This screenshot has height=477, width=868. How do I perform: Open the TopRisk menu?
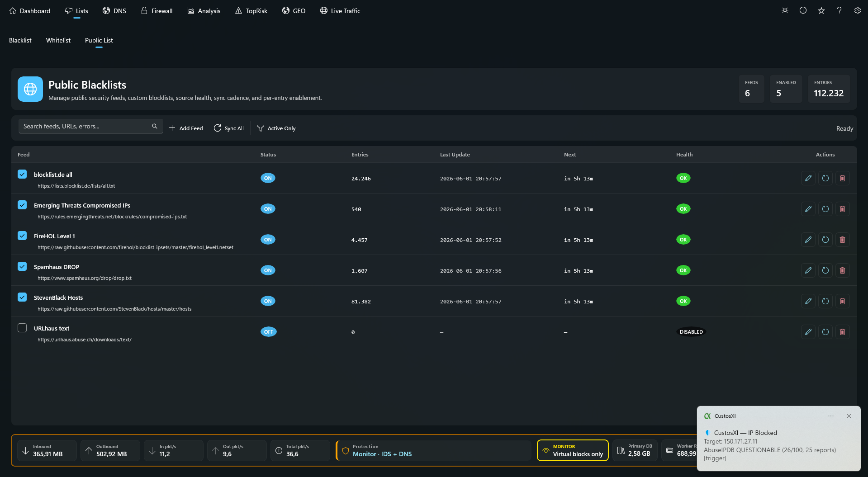click(251, 11)
